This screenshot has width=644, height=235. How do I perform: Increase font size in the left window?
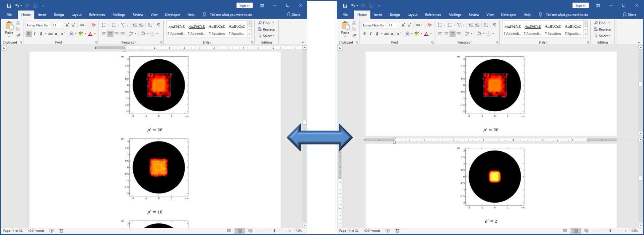(67, 25)
